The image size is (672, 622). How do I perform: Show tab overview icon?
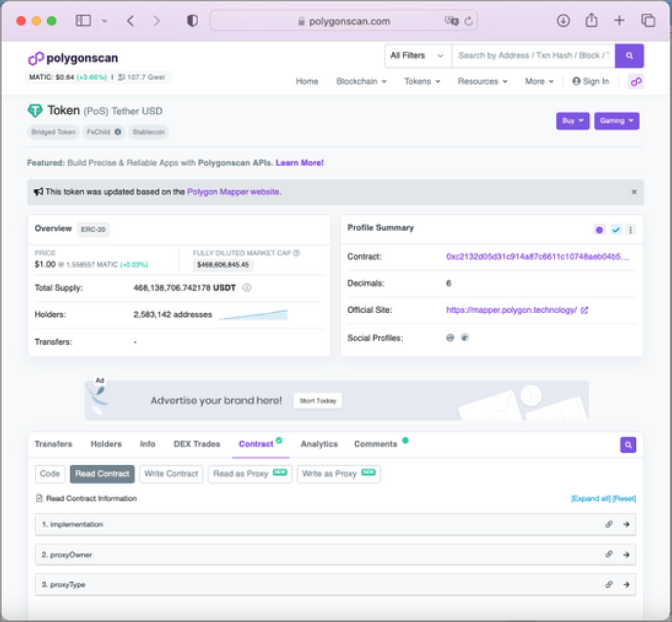point(648,20)
